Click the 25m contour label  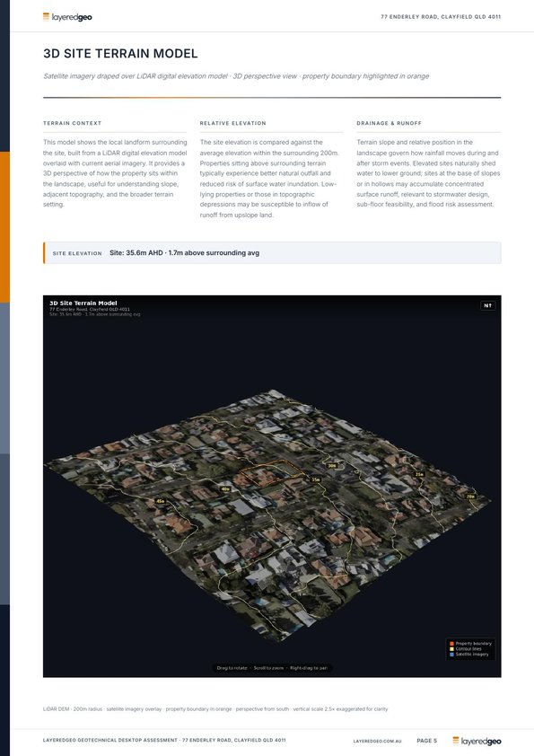point(419,474)
